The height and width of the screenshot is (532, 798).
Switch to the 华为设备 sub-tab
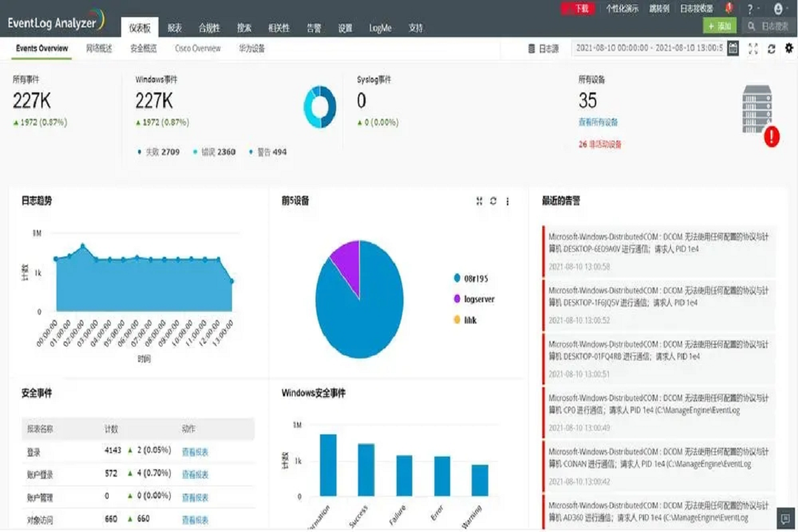pos(252,48)
